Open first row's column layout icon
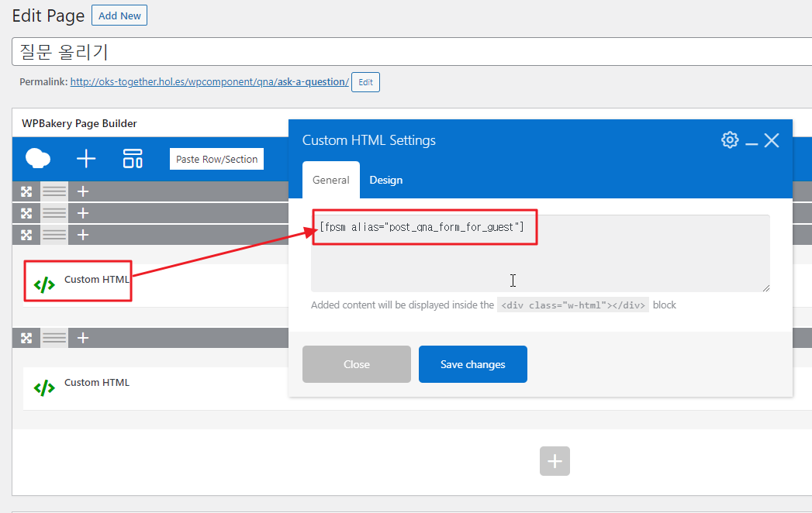 pos(54,191)
